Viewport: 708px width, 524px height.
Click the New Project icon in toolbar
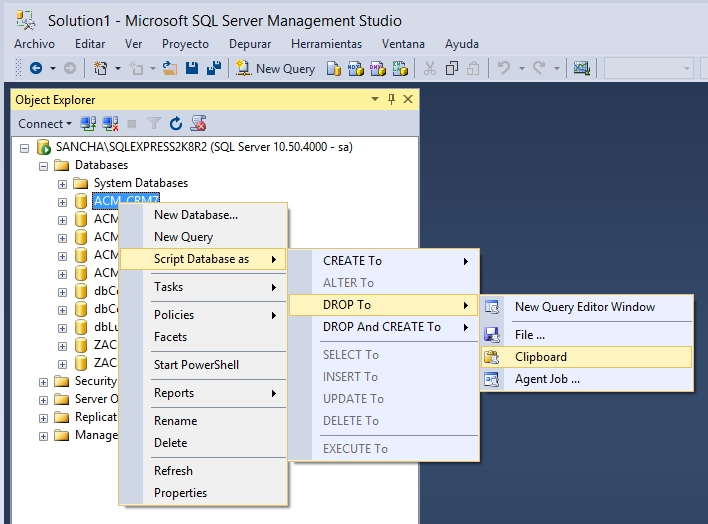[100, 68]
